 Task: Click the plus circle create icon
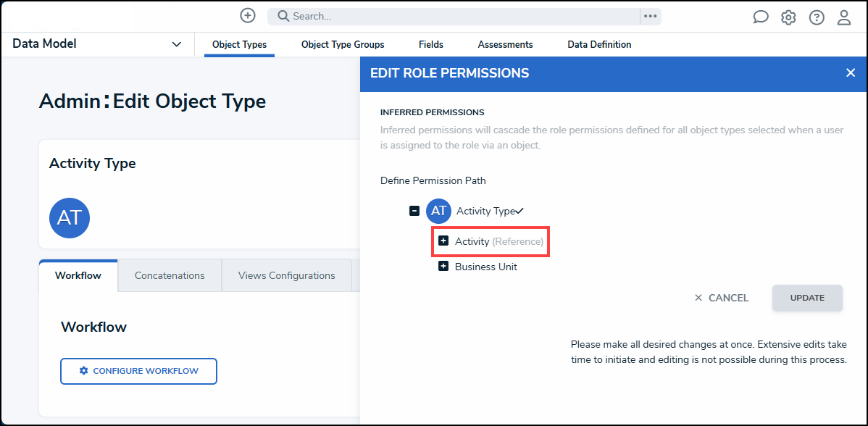(x=248, y=15)
